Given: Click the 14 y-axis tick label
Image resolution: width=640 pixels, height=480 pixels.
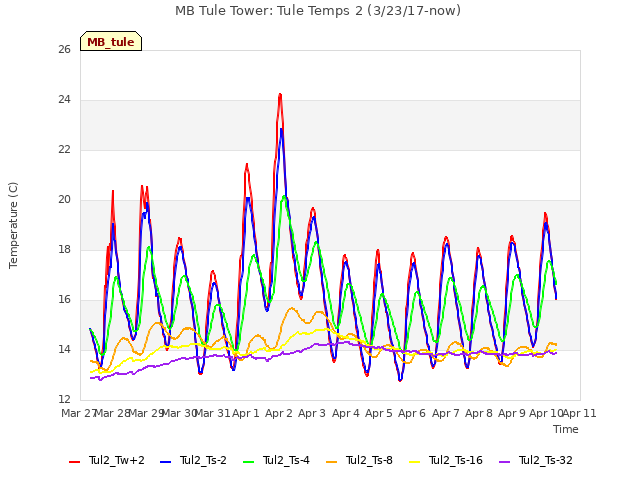Looking at the screenshot, I should 64,350.
